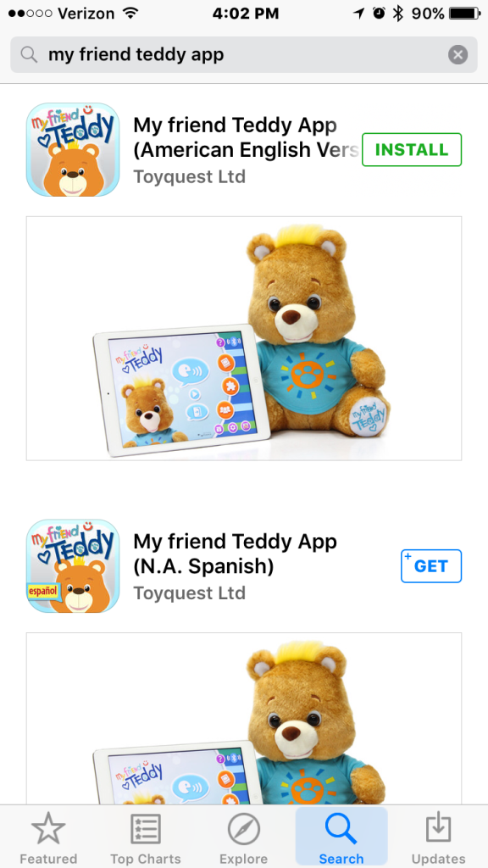This screenshot has height=868, width=488.
Task: Switch to the Featured tab
Action: tap(48, 837)
